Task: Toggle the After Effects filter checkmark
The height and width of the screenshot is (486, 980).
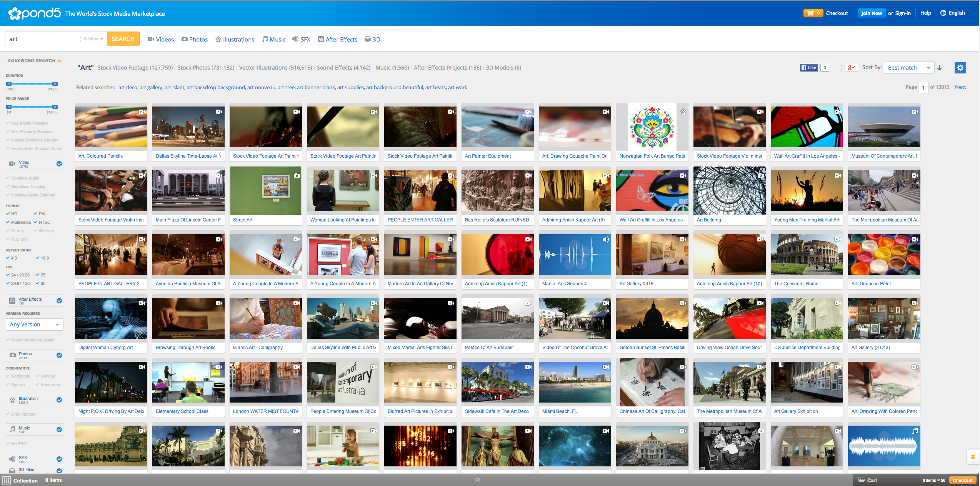Action: (x=59, y=301)
